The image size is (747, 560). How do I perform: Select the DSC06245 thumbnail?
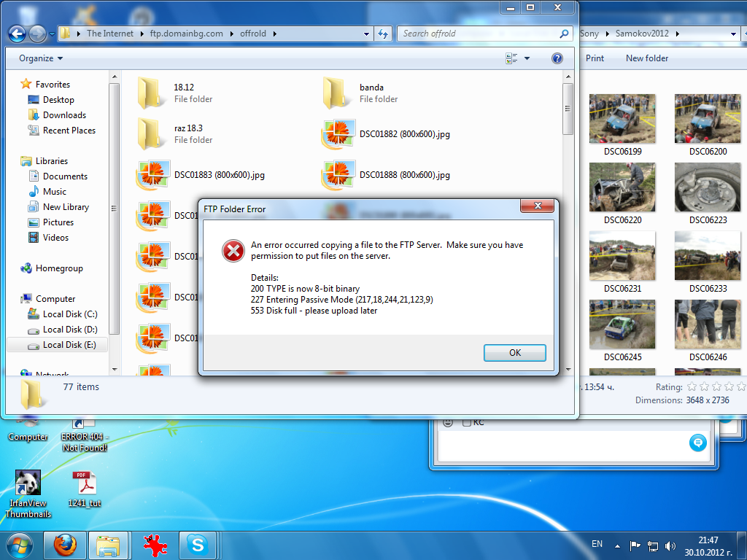coord(622,330)
